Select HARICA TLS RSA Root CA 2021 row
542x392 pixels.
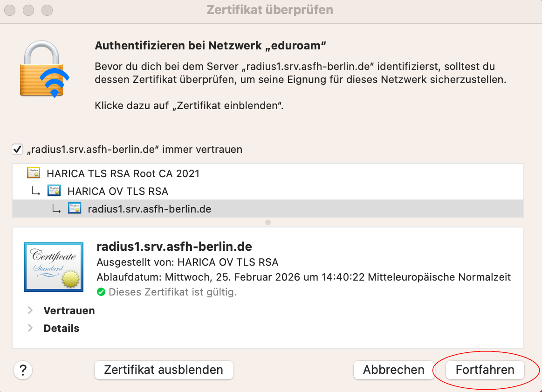pyautogui.click(x=268, y=173)
